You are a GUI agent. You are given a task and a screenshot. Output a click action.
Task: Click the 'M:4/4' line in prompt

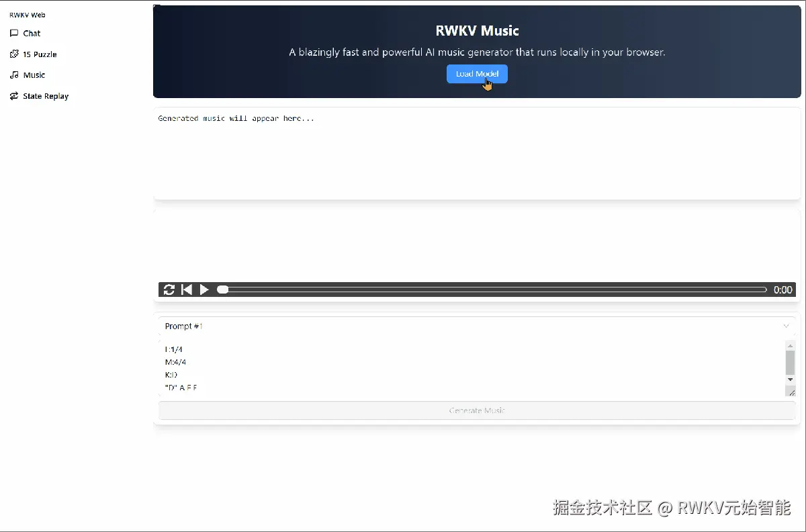pyautogui.click(x=176, y=362)
